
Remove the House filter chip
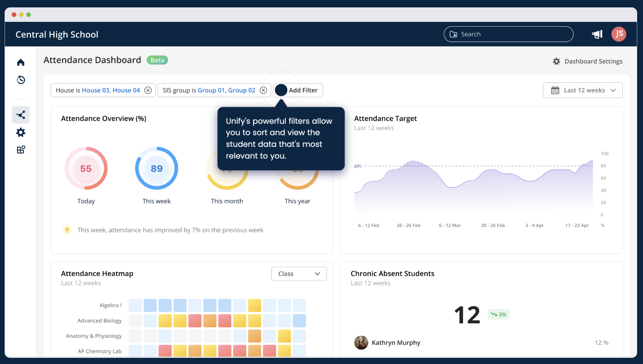(148, 90)
